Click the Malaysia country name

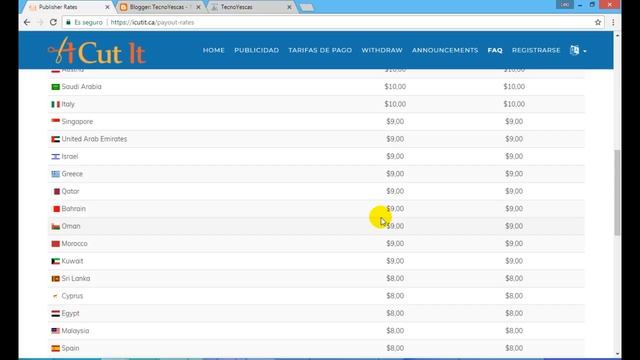point(75,331)
